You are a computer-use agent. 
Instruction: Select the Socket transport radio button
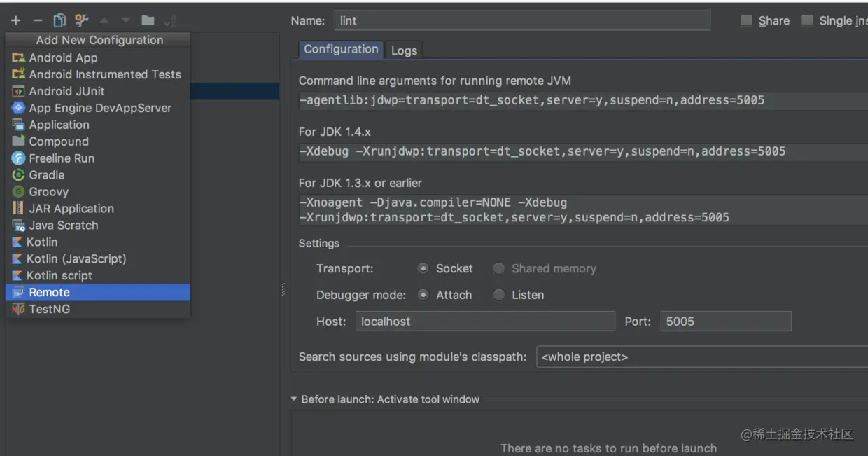point(423,268)
